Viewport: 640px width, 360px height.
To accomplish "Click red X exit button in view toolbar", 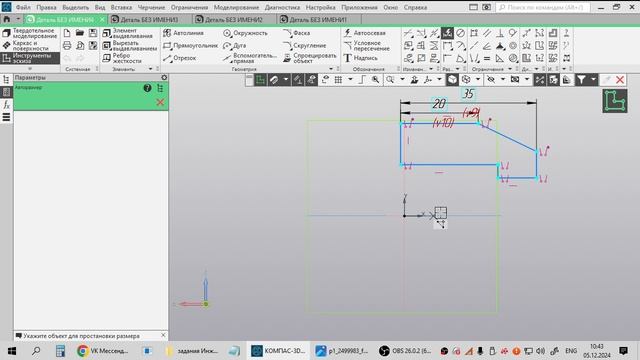I will (x=620, y=80).
